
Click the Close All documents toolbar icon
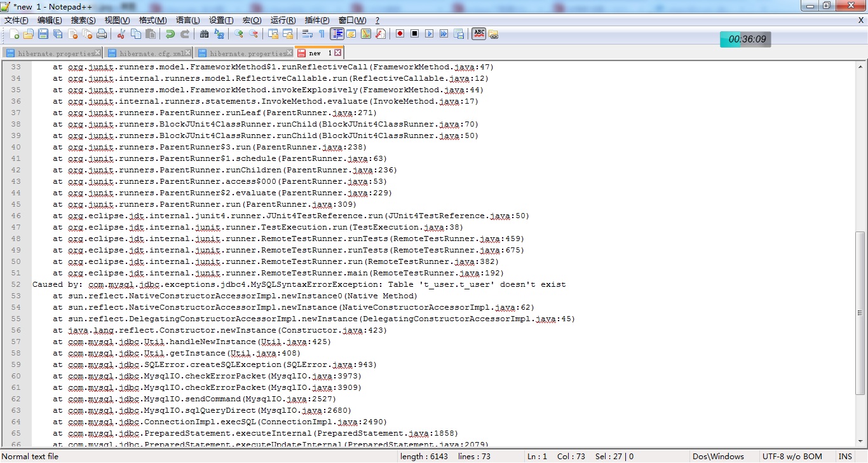point(87,34)
